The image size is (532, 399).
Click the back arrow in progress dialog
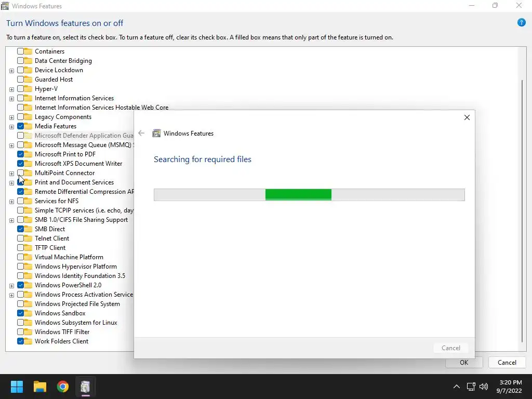click(141, 134)
